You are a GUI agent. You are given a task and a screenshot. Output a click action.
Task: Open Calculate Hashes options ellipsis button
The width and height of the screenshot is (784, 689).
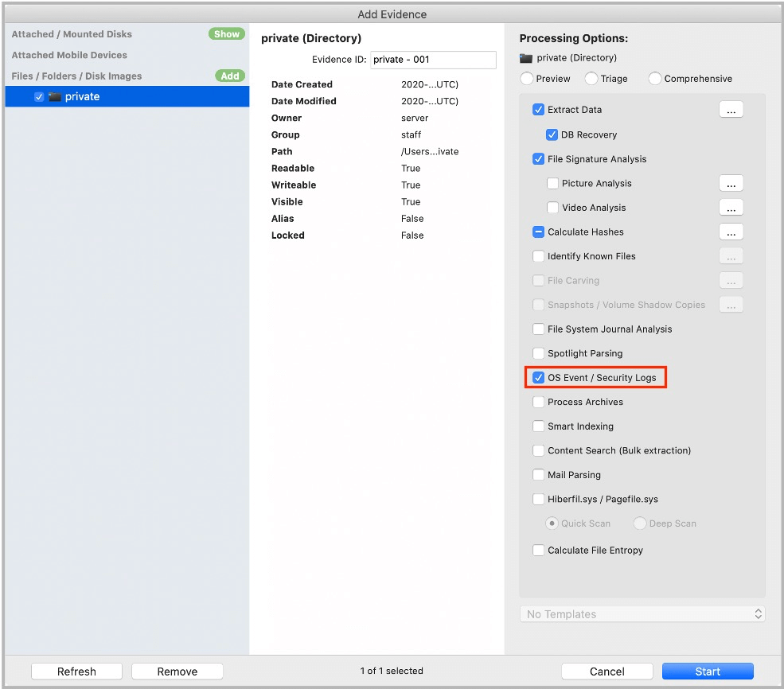731,232
